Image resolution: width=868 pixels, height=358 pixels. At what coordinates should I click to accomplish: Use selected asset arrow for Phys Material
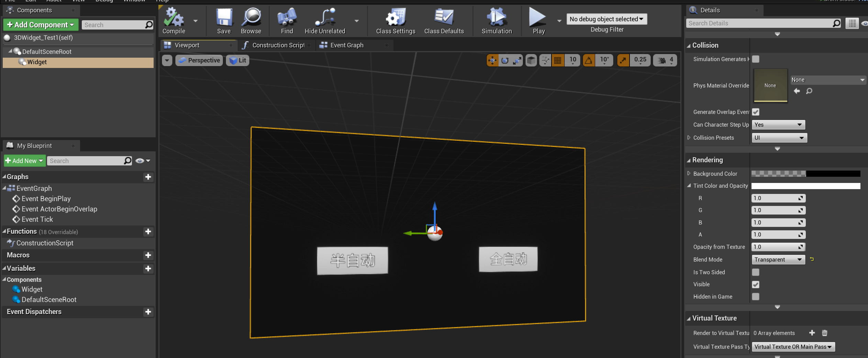tap(797, 91)
